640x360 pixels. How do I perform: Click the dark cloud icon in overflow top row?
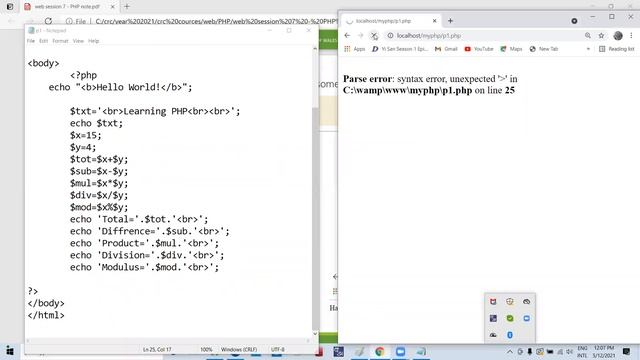click(527, 302)
